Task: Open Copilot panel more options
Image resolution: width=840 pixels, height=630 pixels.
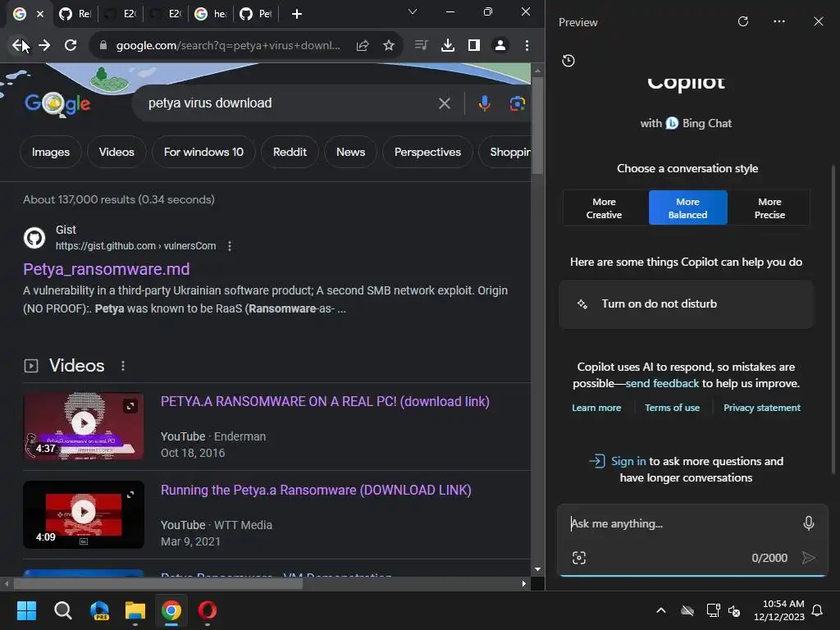Action: click(x=779, y=21)
